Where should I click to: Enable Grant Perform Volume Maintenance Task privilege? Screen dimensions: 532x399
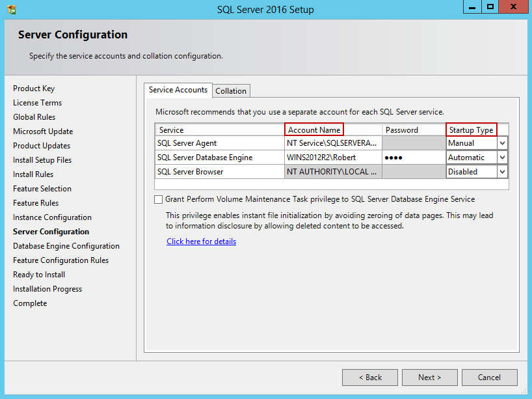[157, 199]
